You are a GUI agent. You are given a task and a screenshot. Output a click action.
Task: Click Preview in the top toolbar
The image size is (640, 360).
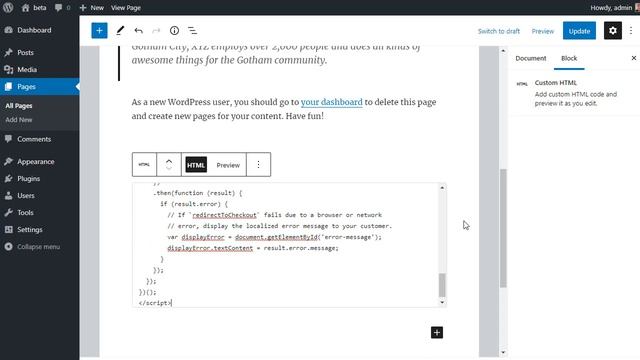(x=542, y=31)
